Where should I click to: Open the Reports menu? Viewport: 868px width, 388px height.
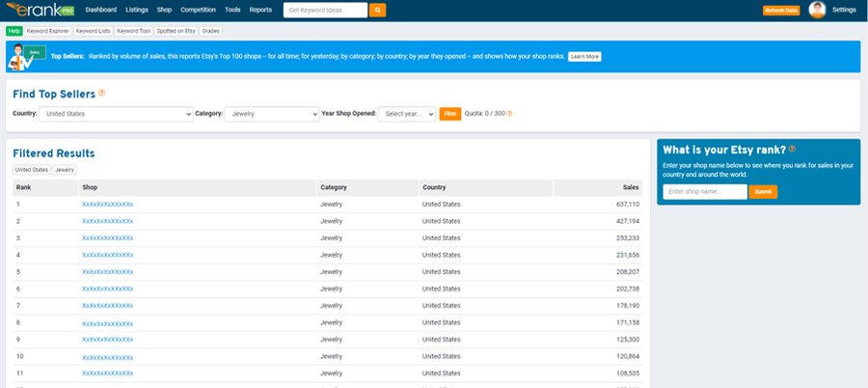(x=260, y=10)
